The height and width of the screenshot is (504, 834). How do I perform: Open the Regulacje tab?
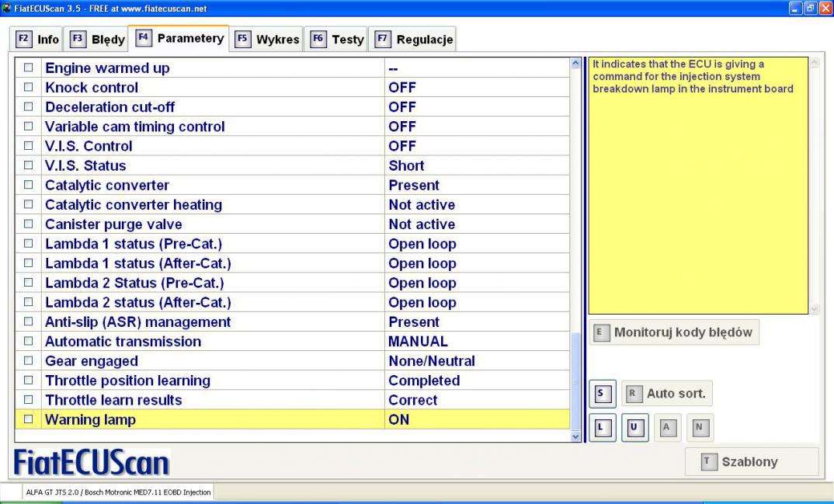pos(412,40)
